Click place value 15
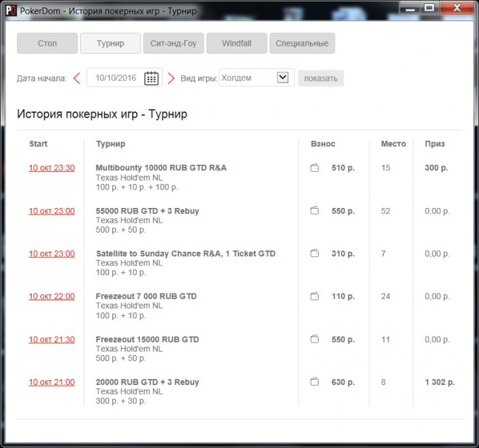Viewport: 479px width, 448px height. coord(385,168)
